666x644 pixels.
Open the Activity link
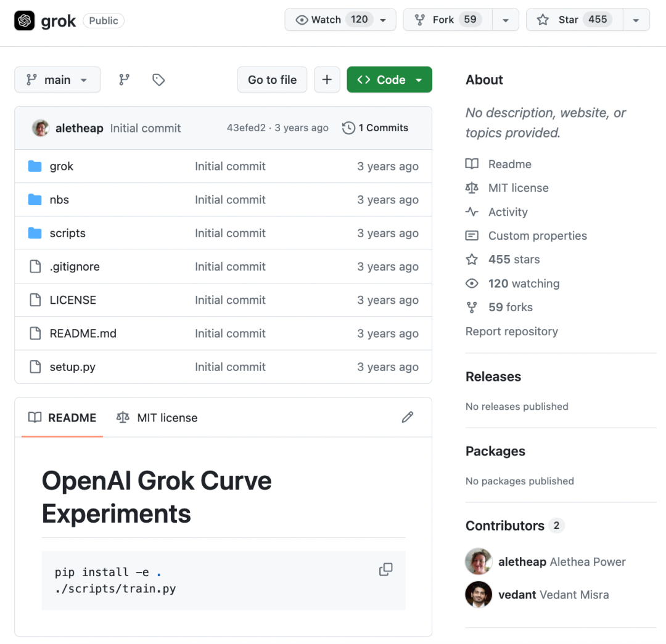click(508, 212)
